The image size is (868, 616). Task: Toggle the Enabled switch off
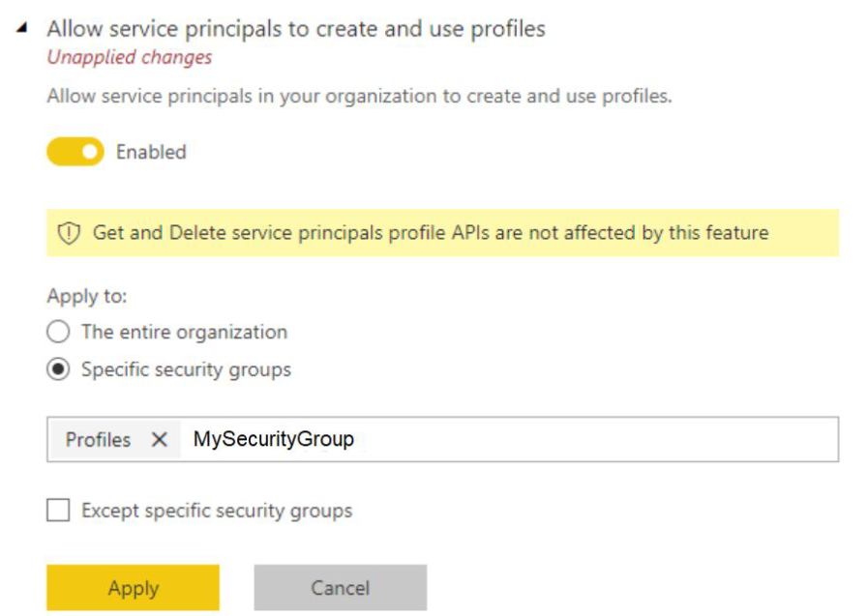point(75,152)
